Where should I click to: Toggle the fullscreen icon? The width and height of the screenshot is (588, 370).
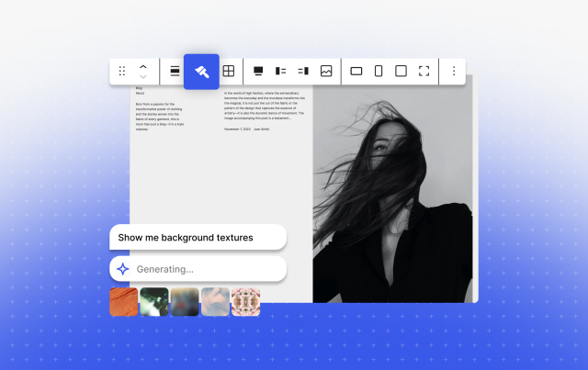(x=424, y=71)
